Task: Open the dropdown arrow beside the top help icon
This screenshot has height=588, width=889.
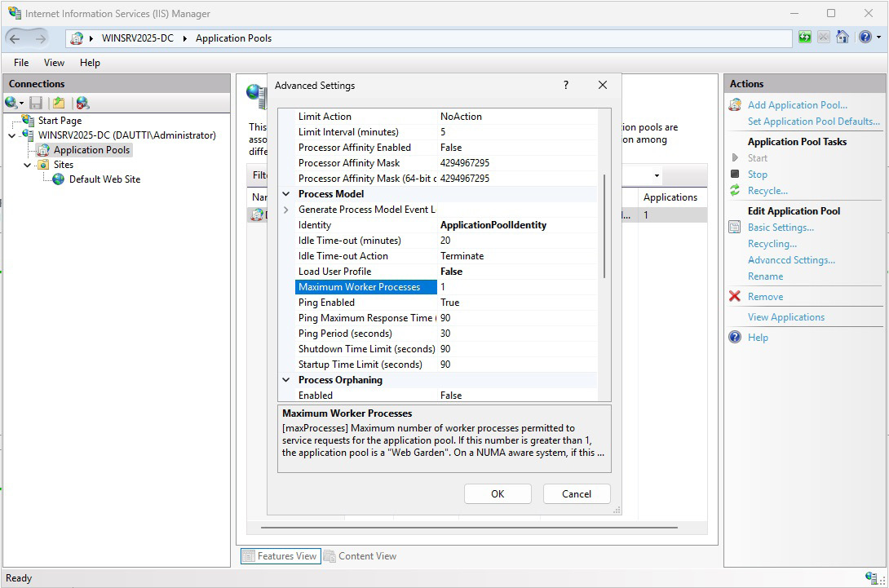Action: 878,38
